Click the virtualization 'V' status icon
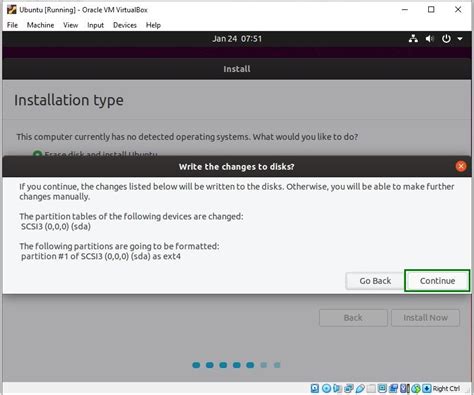The height and width of the screenshot is (395, 474). click(404, 388)
